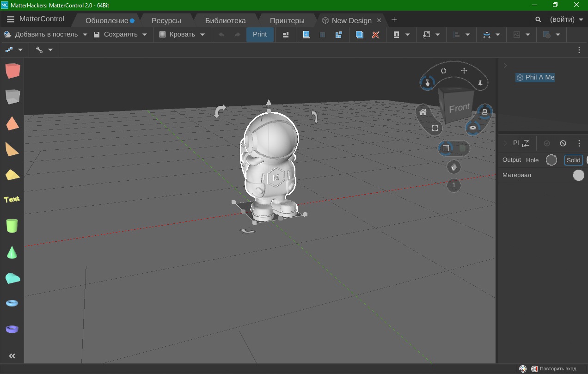Viewport: 588px width, 374px height.
Task: Collapse the primitives sidebar with double chevron
Action: click(x=12, y=356)
